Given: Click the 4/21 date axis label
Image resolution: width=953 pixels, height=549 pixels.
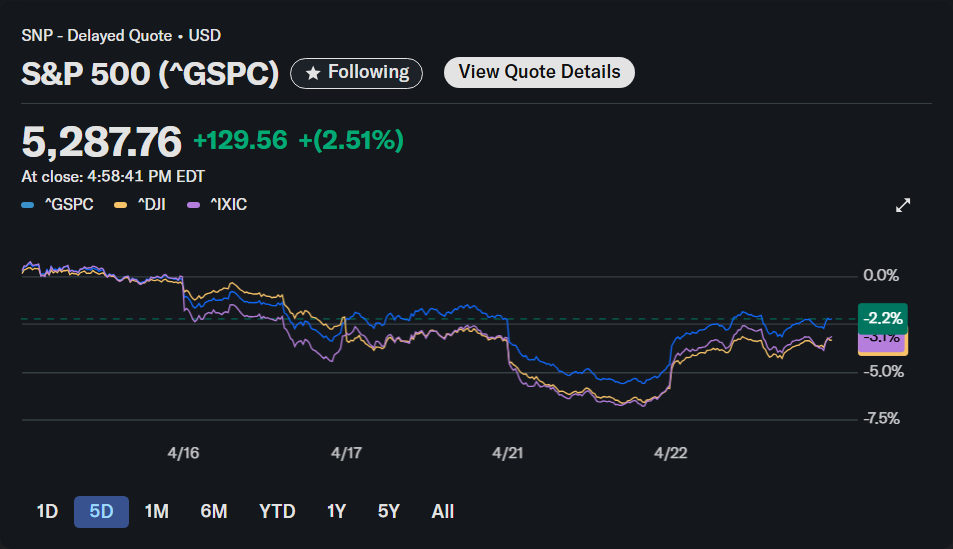Looking at the screenshot, I should (x=508, y=454).
